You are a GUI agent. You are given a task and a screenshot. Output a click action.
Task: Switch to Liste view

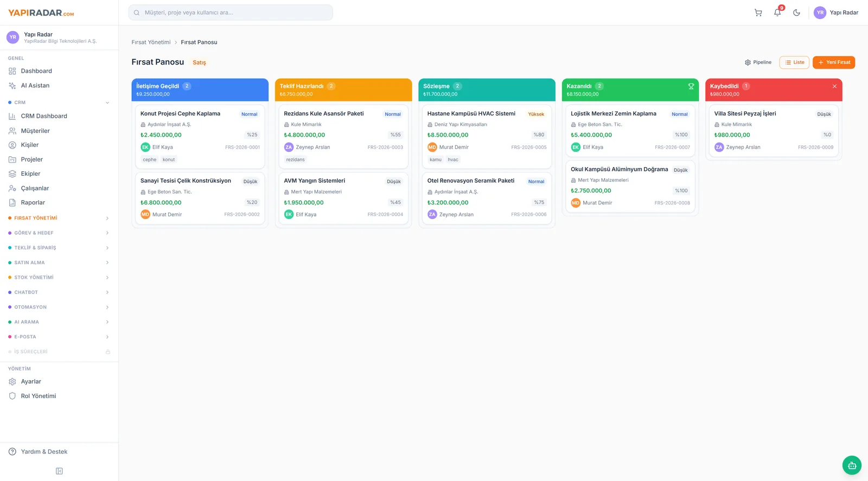pos(794,62)
